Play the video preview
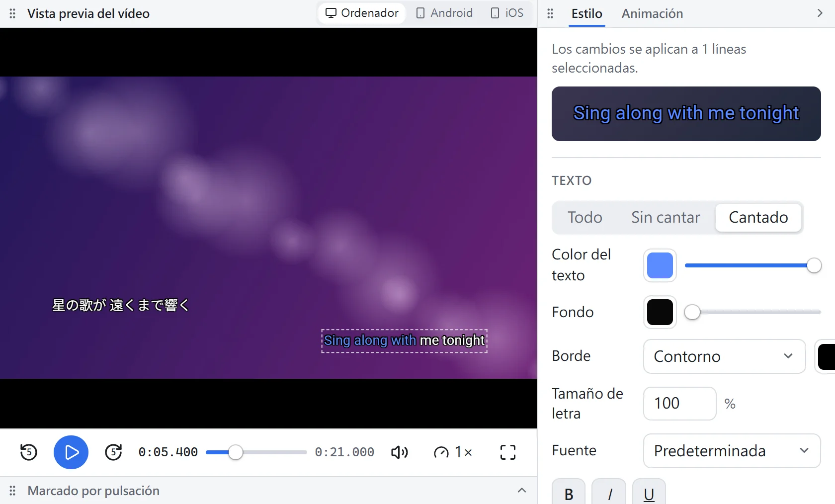 (71, 452)
